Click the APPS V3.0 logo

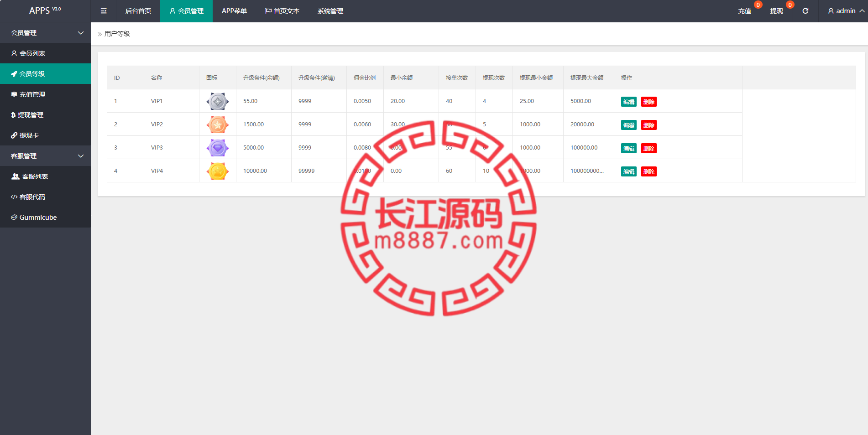pyautogui.click(x=45, y=10)
